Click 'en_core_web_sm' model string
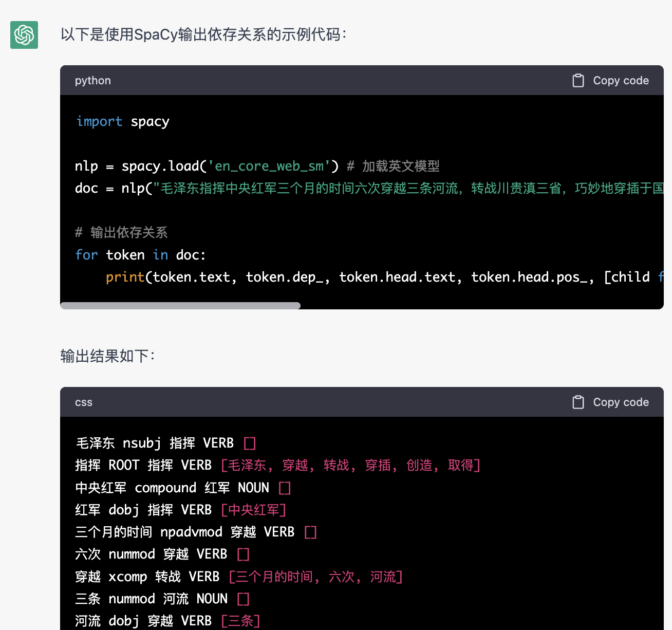The image size is (672, 630). (x=269, y=166)
